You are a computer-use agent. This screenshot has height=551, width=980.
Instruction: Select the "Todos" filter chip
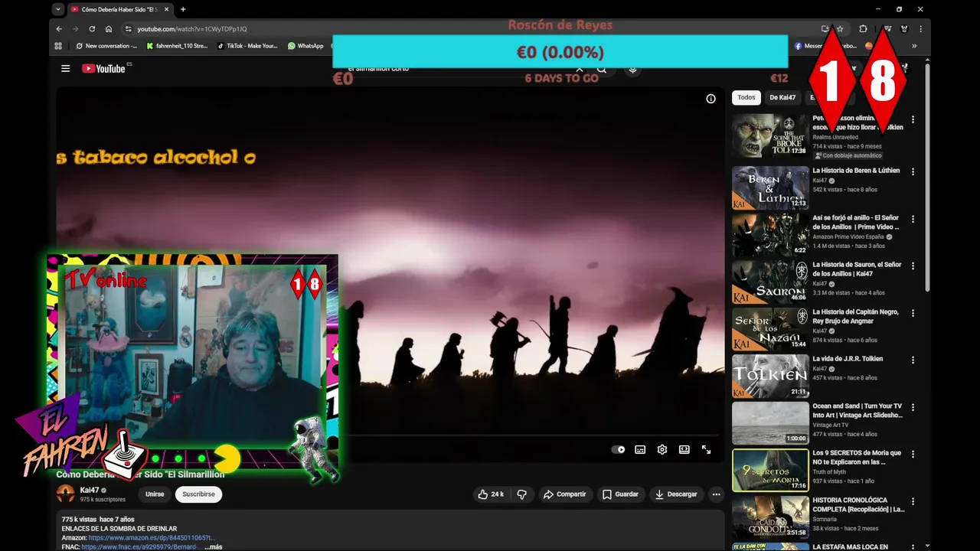click(x=746, y=98)
